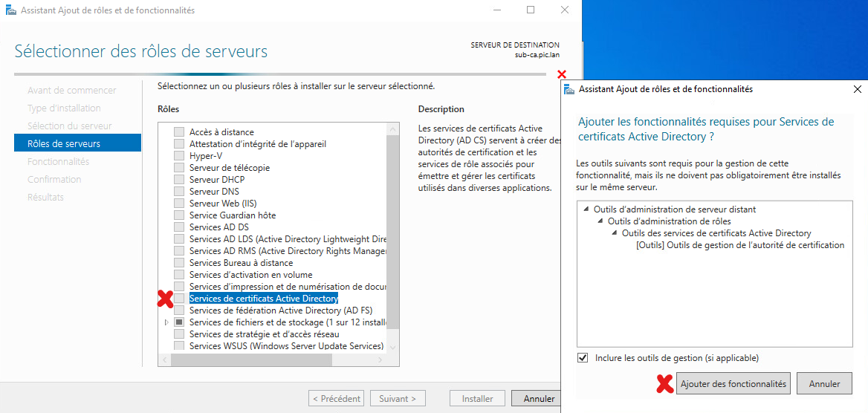Close the add required features popup dialog
This screenshot has width=868, height=413.
click(857, 89)
